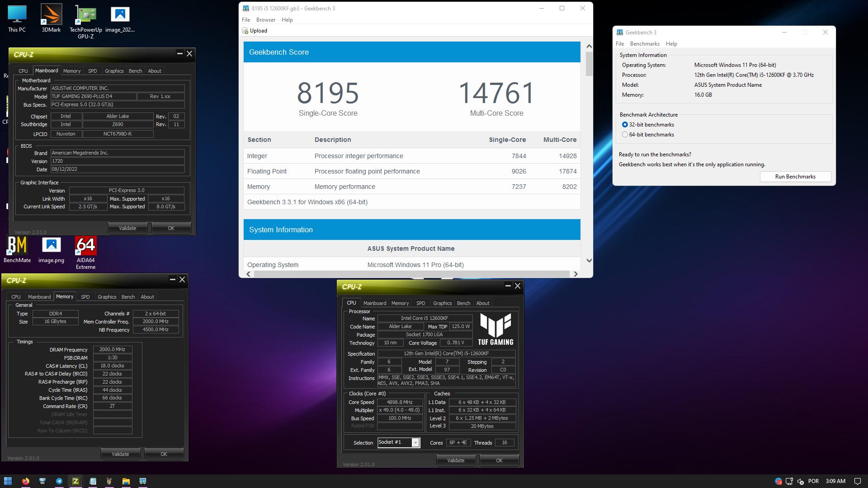The image size is (868, 488).
Task: Open the Socket #1 selection dropdown
Action: 415,443
